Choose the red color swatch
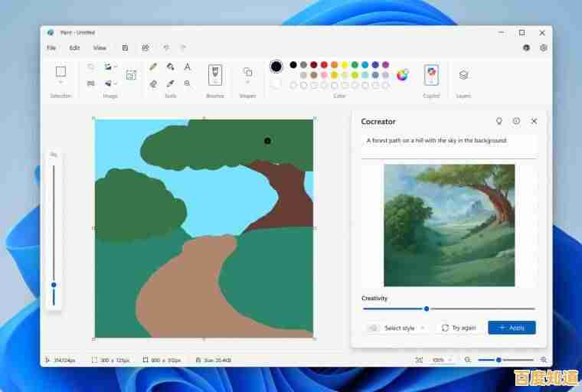This screenshot has width=582, height=392. coord(324,65)
